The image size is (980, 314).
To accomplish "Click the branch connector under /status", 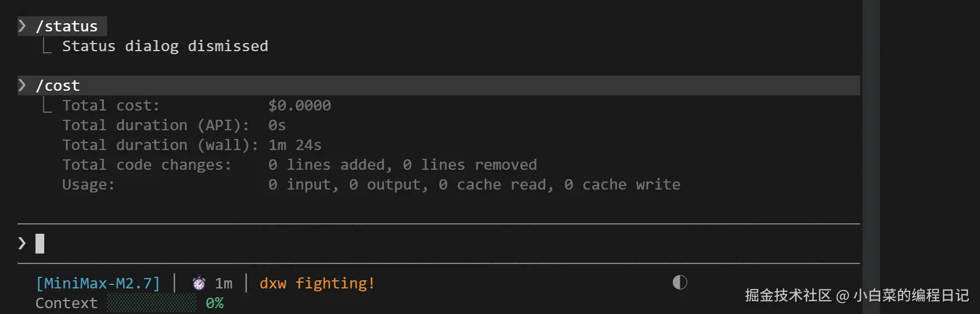I will 47,45.
